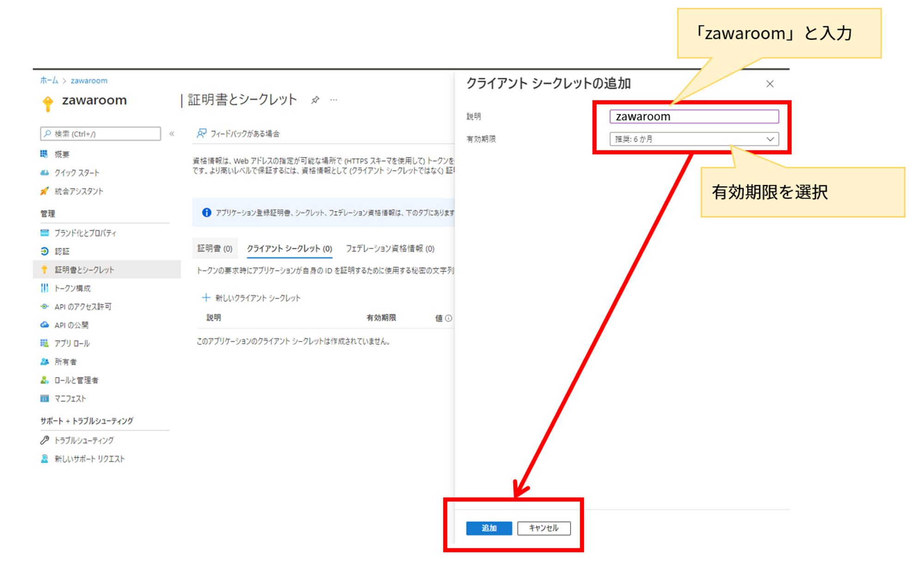This screenshot has width=924, height=561.
Task: Switch to フェデレーション資格情報 (0) tab
Action: 390,249
